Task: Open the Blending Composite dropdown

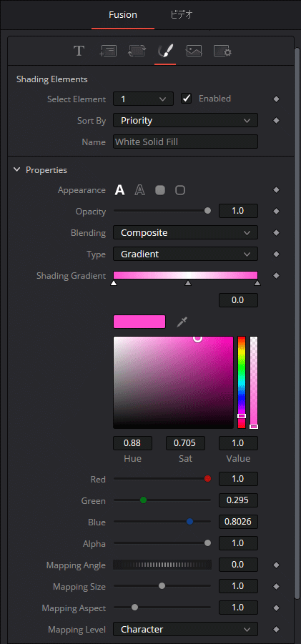Action: click(x=186, y=233)
